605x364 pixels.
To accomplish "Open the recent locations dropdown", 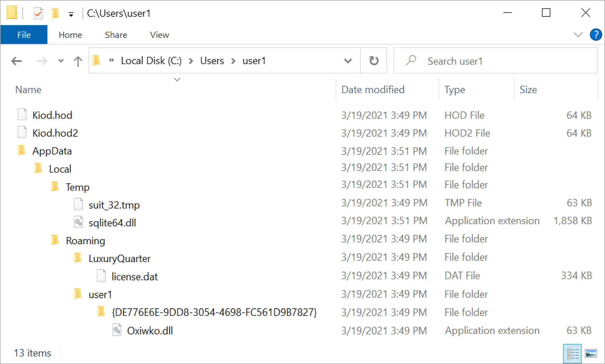I will coord(61,61).
